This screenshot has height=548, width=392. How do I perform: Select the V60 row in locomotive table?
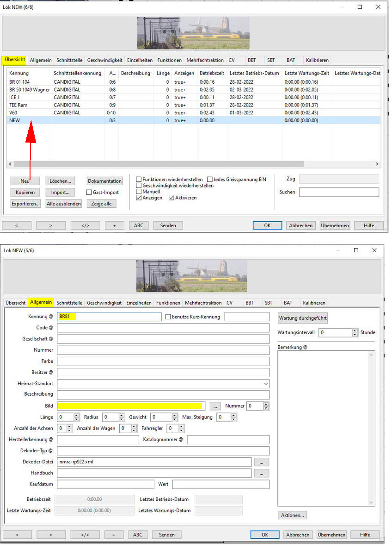[x=13, y=112]
